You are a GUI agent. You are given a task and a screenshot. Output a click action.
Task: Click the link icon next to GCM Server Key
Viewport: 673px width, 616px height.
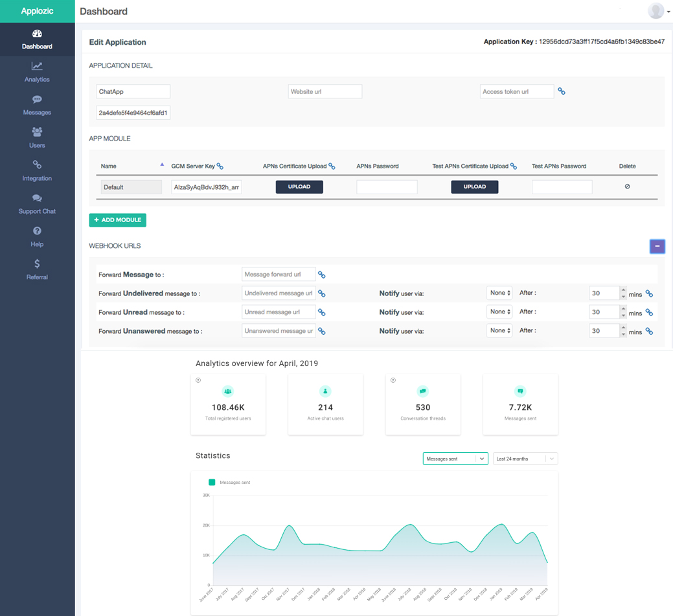click(220, 166)
